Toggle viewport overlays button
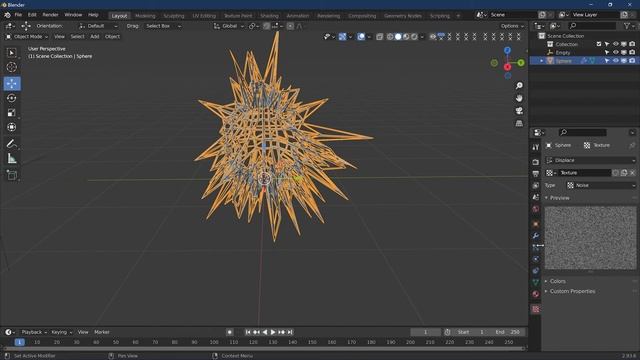The image size is (640, 360). pyautogui.click(x=361, y=37)
